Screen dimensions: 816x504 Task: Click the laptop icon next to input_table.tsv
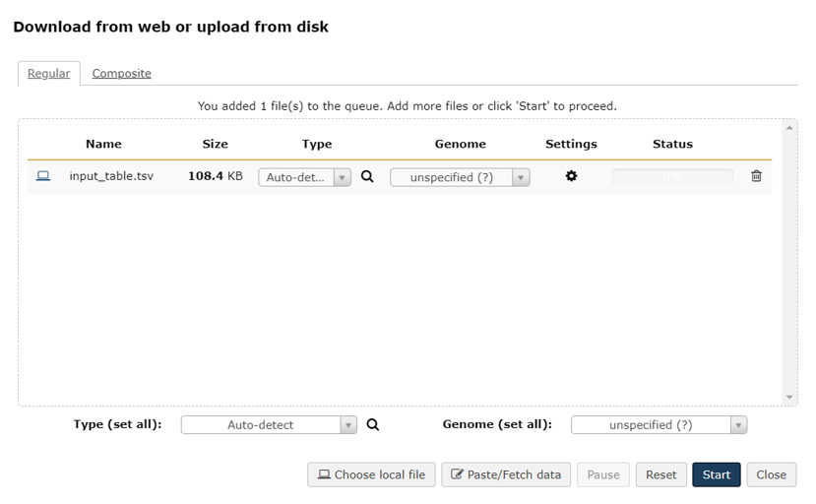point(43,176)
